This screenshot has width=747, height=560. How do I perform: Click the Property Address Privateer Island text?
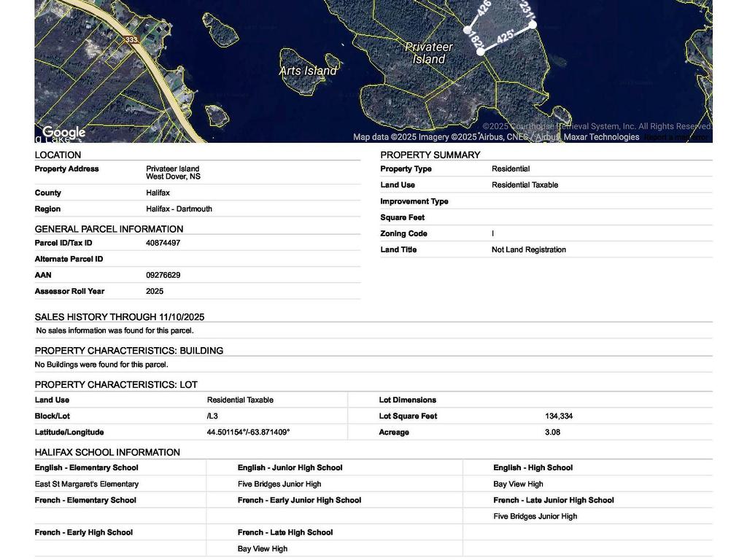click(x=172, y=168)
